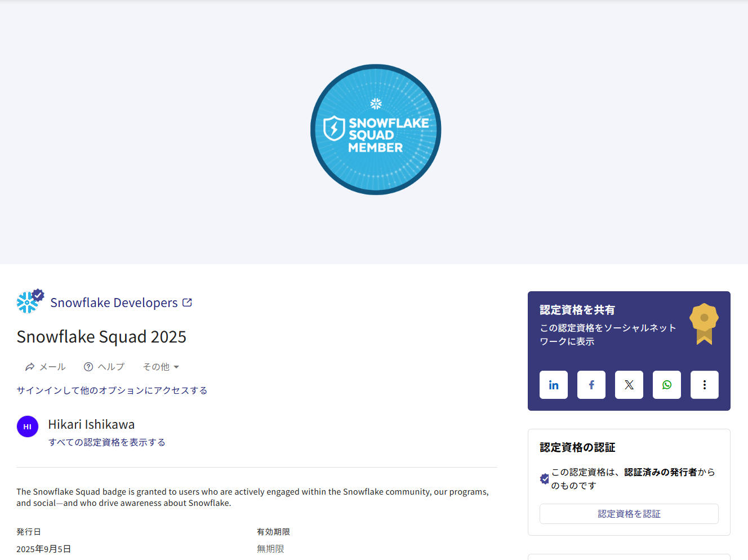Screen dimensions: 748x560
Task: Click the 認定資格を共有 heading
Action: 577,310
